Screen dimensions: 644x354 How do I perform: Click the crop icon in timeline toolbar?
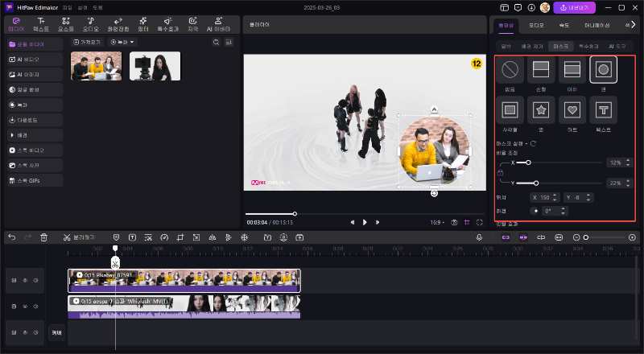pos(180,237)
